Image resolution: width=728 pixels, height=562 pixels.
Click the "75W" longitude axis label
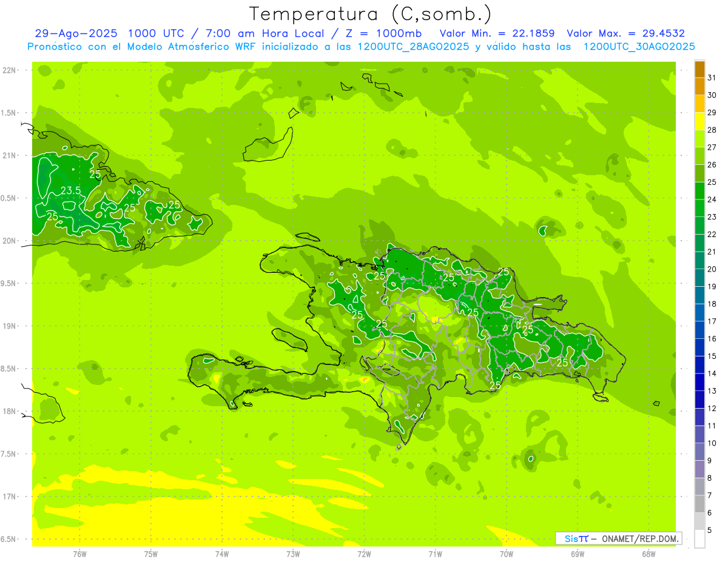(x=150, y=554)
